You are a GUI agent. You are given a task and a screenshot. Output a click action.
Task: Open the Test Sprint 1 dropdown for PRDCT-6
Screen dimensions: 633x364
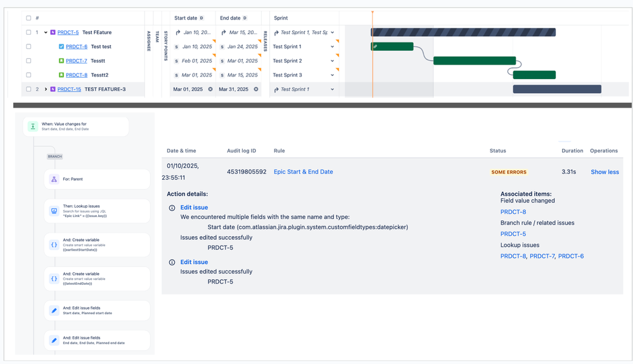point(332,46)
